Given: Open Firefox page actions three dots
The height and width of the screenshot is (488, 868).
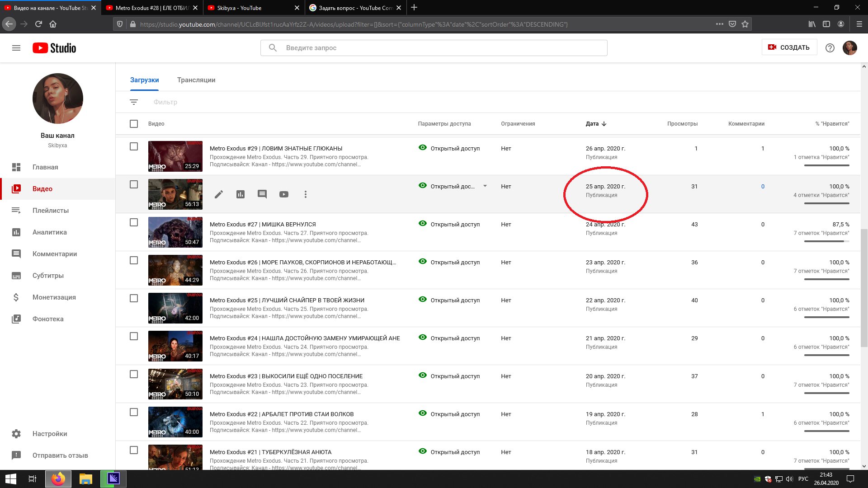Looking at the screenshot, I should tap(720, 24).
